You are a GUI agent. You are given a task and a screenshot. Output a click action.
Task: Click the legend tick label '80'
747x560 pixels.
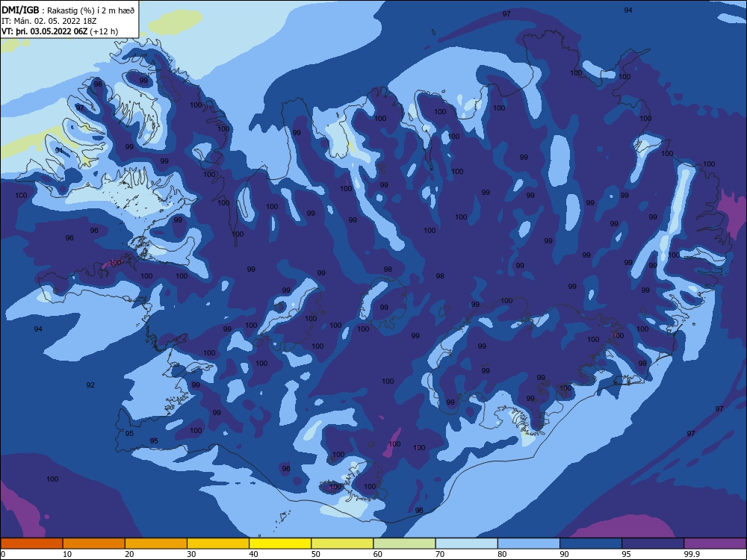(503, 554)
